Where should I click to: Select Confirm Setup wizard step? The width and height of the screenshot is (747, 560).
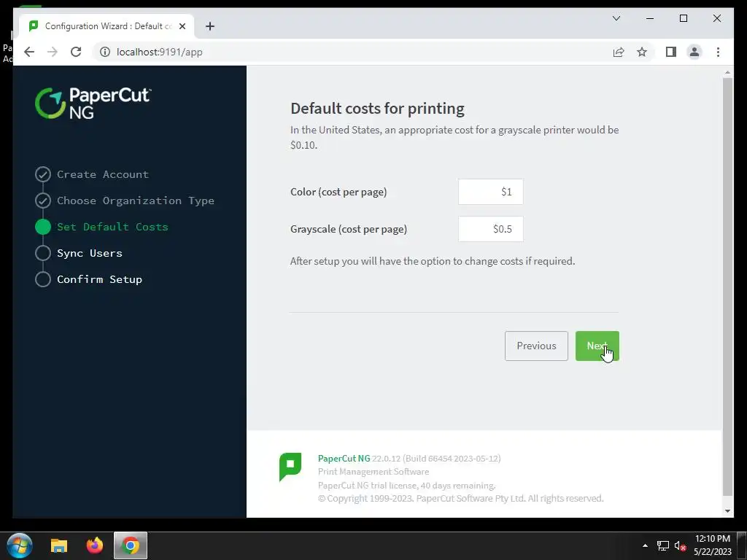pos(99,279)
